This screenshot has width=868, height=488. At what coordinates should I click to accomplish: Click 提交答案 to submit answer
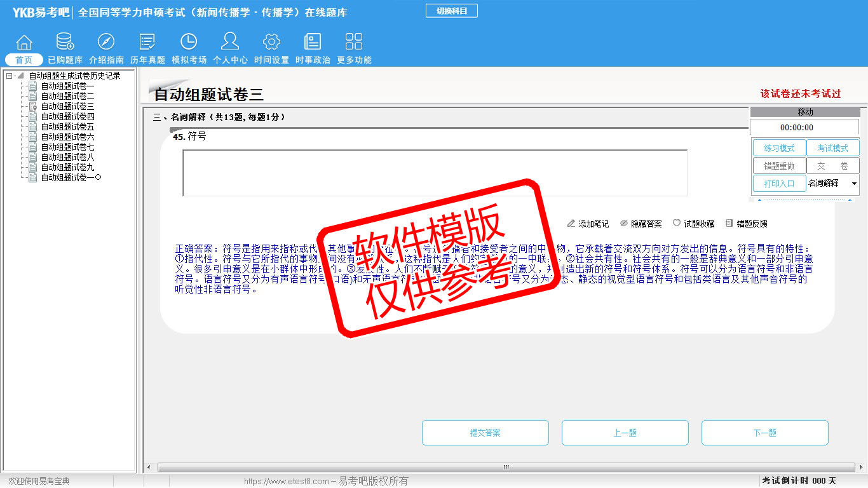[x=485, y=433]
